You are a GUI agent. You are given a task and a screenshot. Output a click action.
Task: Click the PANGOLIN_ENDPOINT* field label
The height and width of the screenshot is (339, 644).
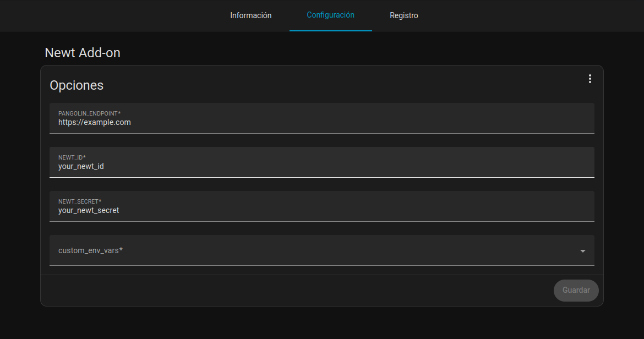89,113
